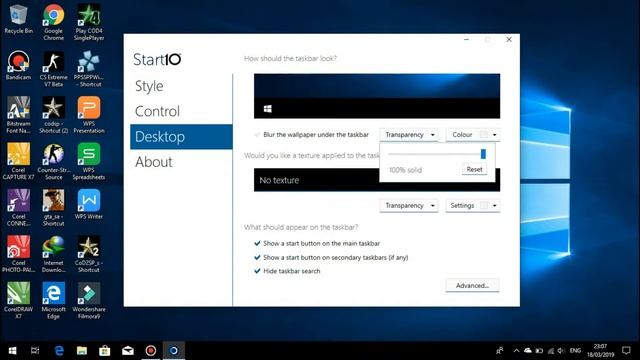The height and width of the screenshot is (360, 640).
Task: Open Wondershare Filmora9 desktop icon
Action: point(89,301)
